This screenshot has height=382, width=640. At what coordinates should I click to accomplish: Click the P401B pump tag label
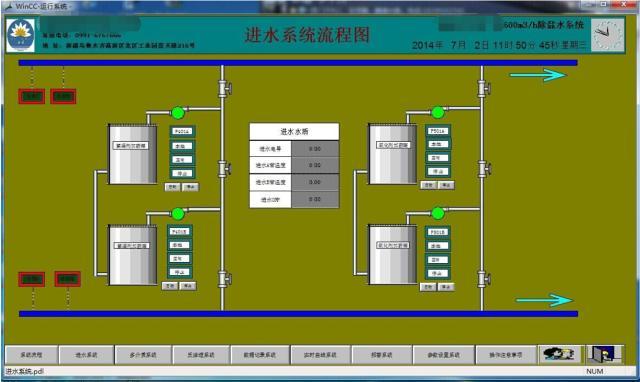(179, 231)
